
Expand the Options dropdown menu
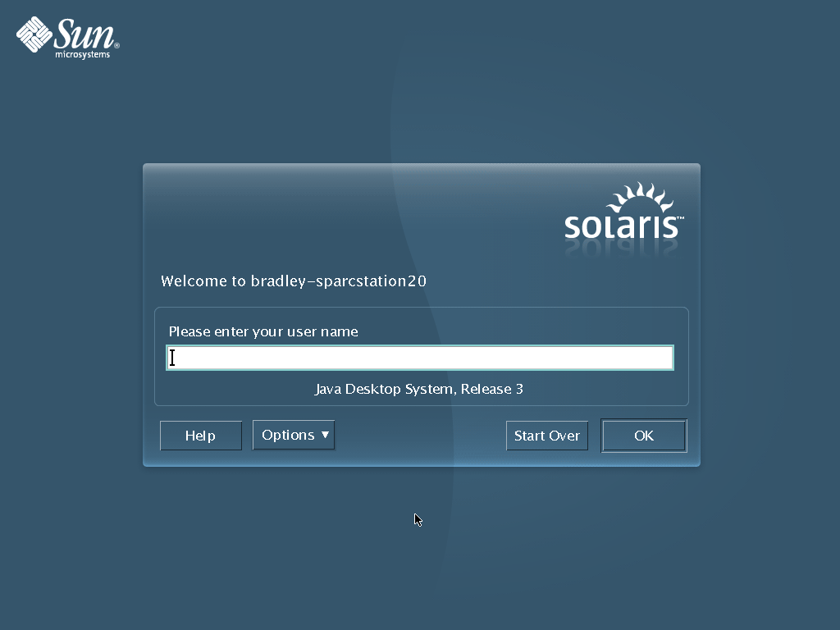294,435
